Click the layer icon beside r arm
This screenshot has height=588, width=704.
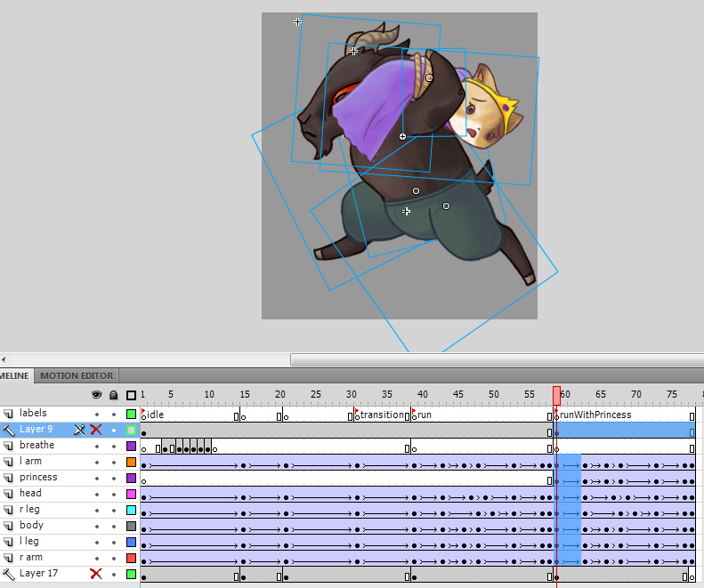9,558
